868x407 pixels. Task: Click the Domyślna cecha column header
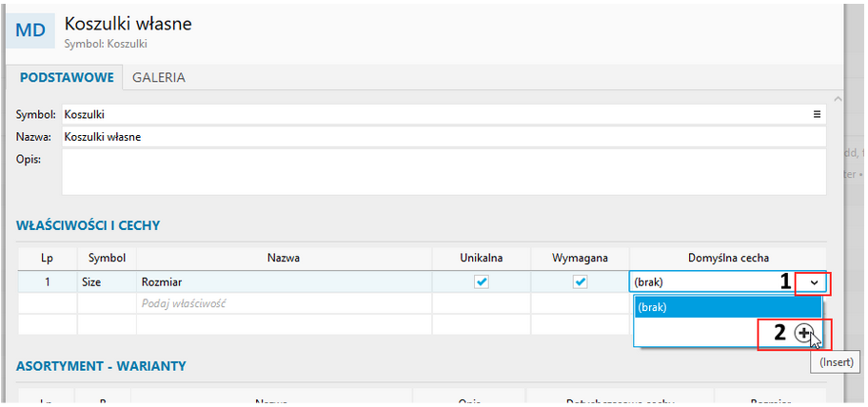click(728, 258)
